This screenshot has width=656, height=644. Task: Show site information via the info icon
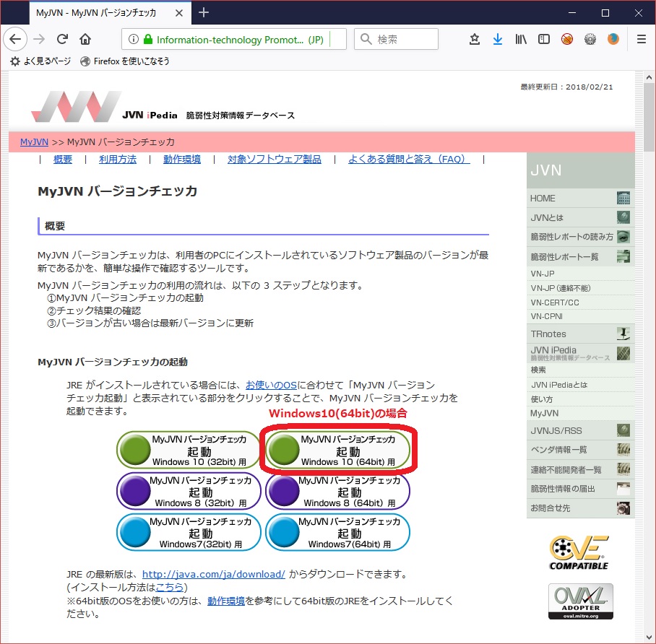click(134, 39)
